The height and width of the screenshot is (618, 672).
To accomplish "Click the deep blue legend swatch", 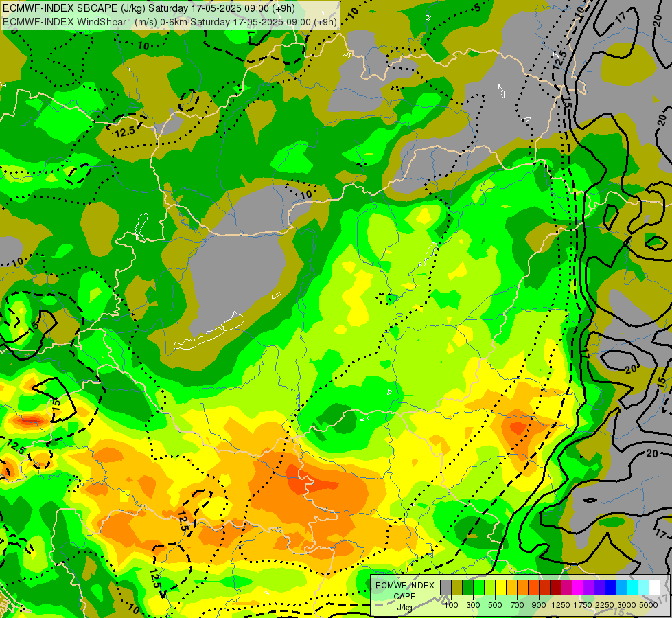I will [x=610, y=587].
